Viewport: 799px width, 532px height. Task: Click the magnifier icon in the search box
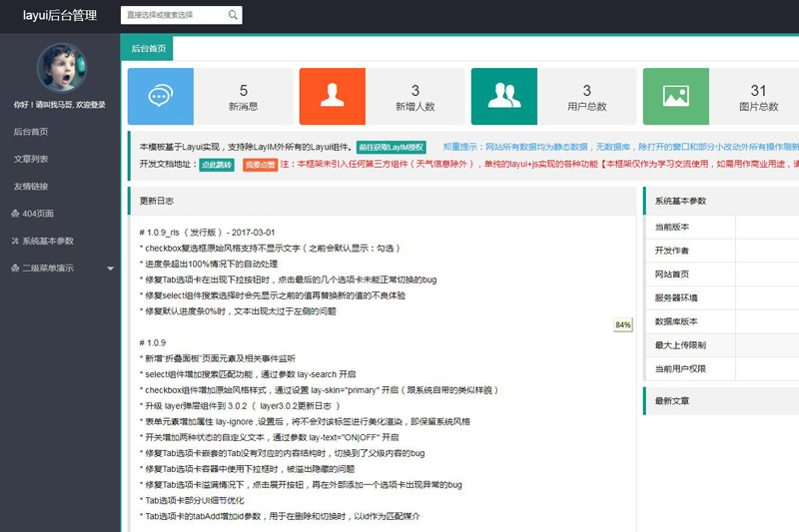point(233,15)
